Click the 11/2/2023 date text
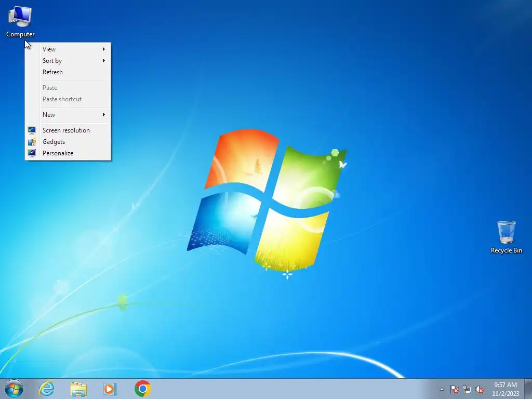 (x=506, y=394)
